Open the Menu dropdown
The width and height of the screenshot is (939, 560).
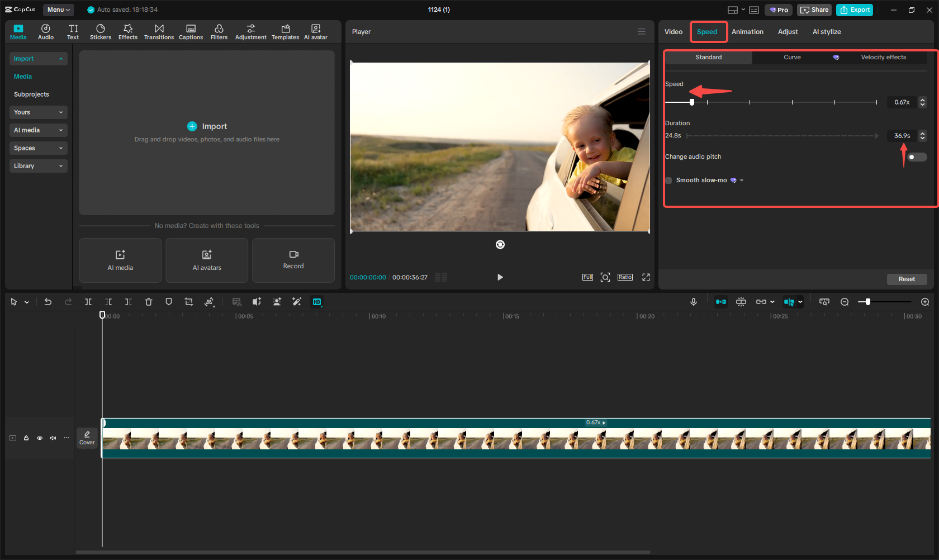[x=58, y=10]
